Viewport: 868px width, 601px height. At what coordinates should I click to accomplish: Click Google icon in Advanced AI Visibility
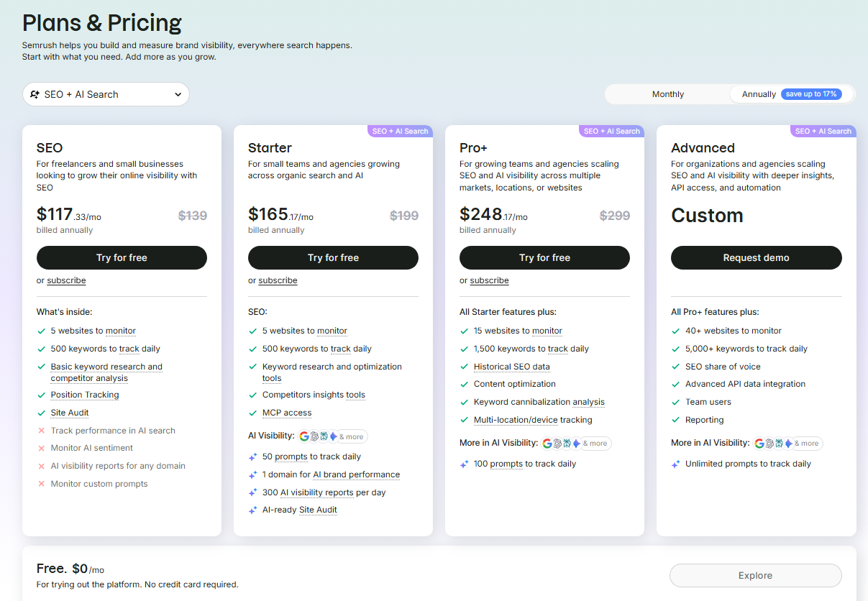coord(759,444)
